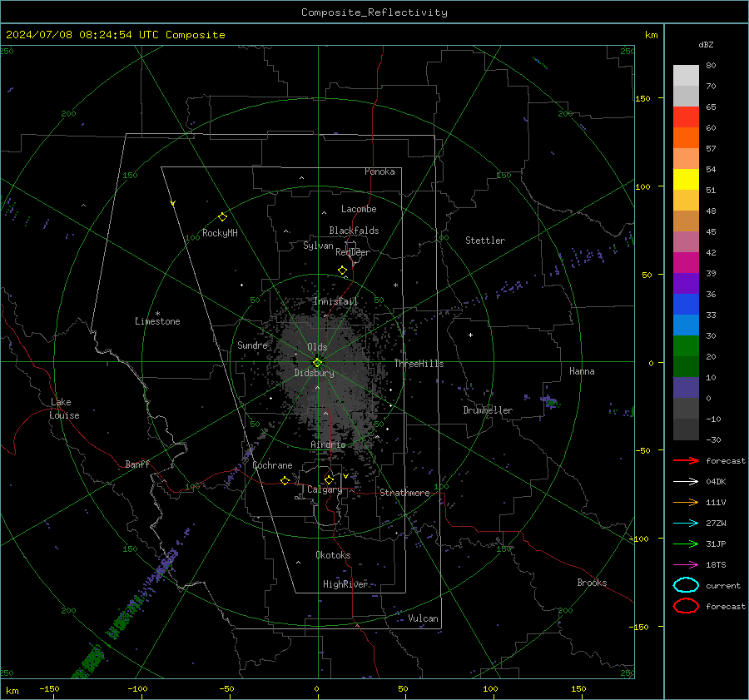The width and height of the screenshot is (749, 700).
Task: Pick the slate-purple 0–10 dBZ swatch
Action: click(686, 387)
